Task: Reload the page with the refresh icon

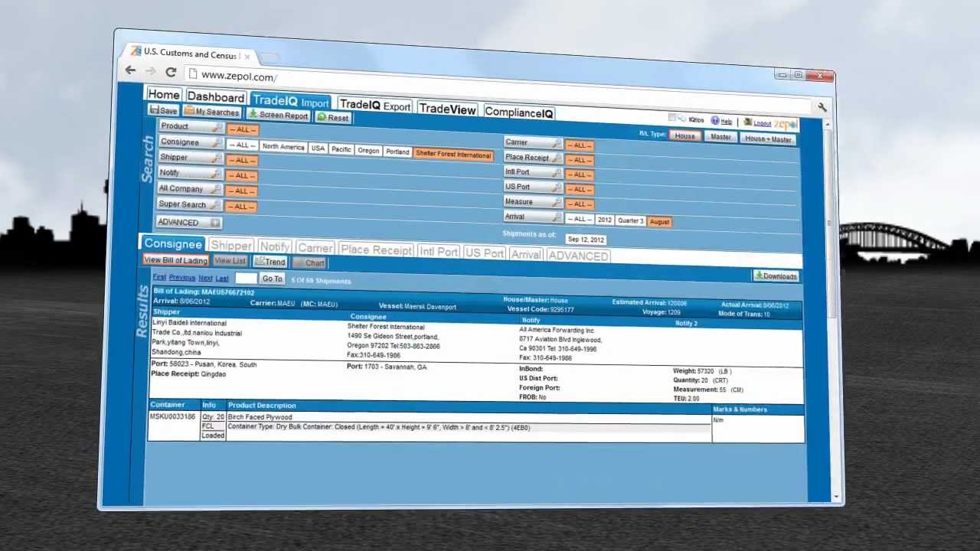Action: (171, 72)
